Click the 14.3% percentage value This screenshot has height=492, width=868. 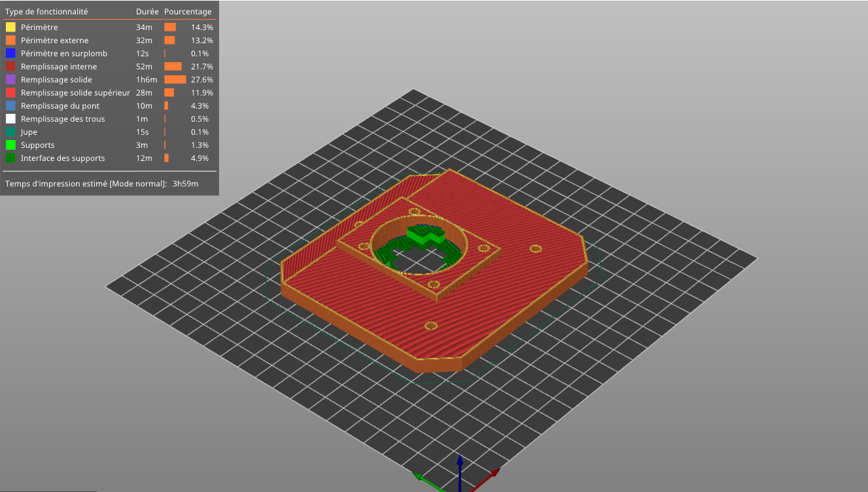pos(201,27)
